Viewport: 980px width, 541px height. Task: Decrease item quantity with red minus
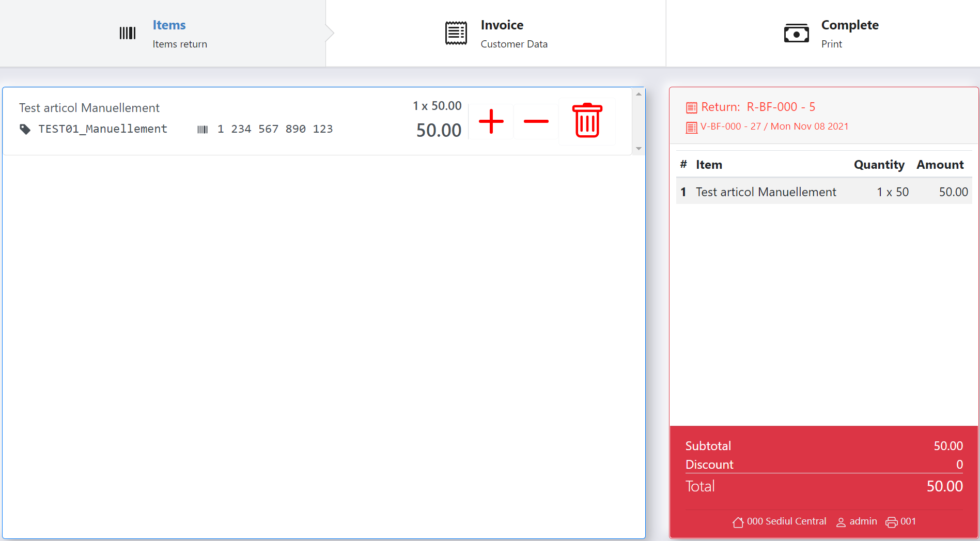pyautogui.click(x=536, y=121)
